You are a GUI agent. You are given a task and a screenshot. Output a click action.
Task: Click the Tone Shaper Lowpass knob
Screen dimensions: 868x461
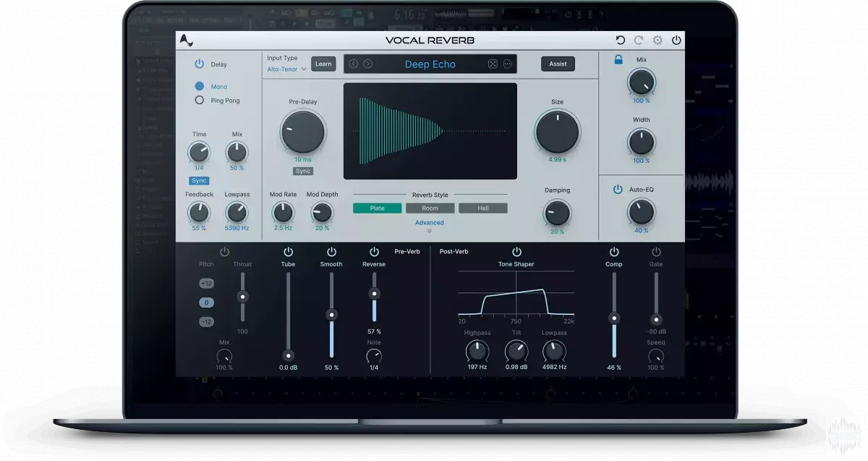[554, 352]
